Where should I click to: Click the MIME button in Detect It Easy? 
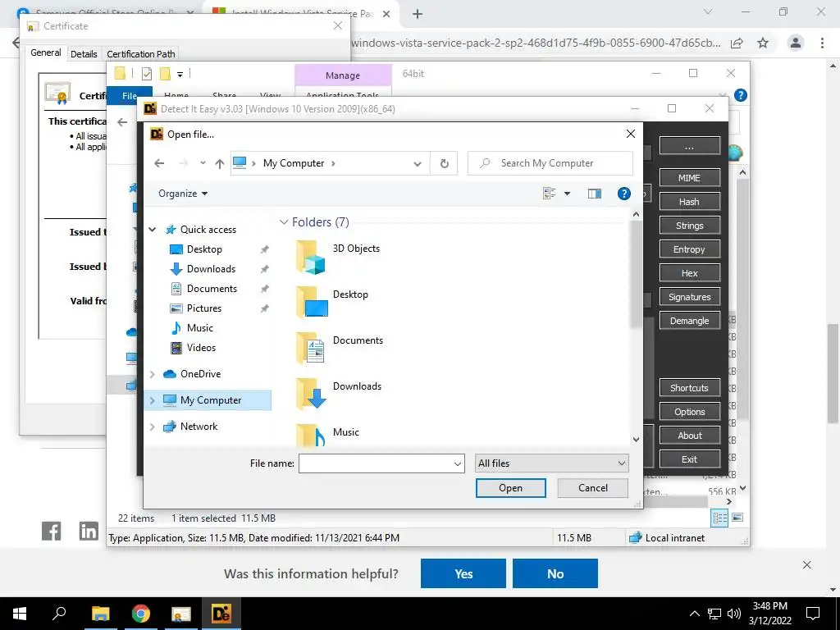click(x=689, y=178)
